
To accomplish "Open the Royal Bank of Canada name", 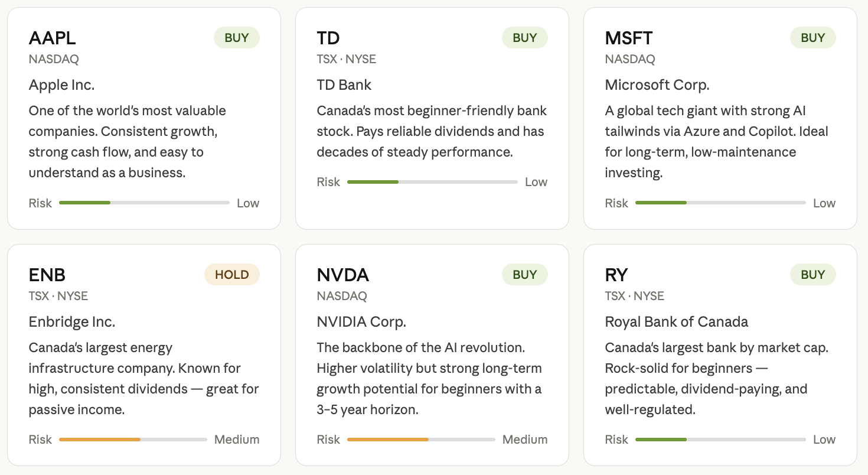I will coord(677,322).
